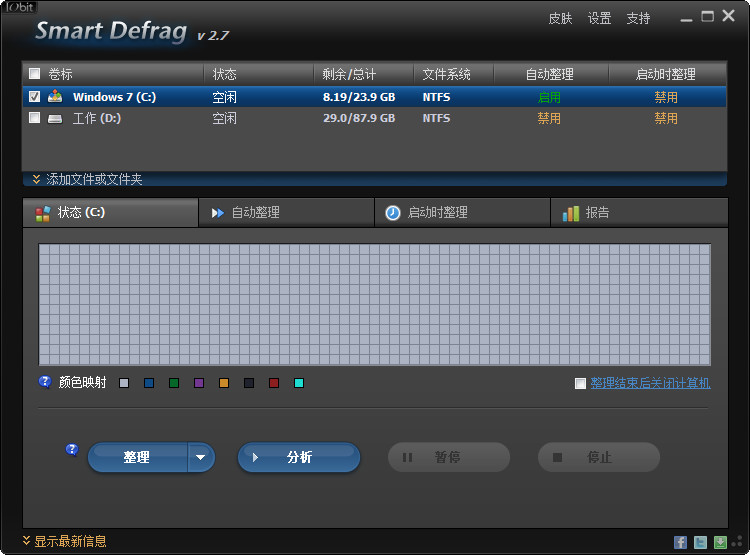Click the 分析 analyze button

tap(299, 457)
